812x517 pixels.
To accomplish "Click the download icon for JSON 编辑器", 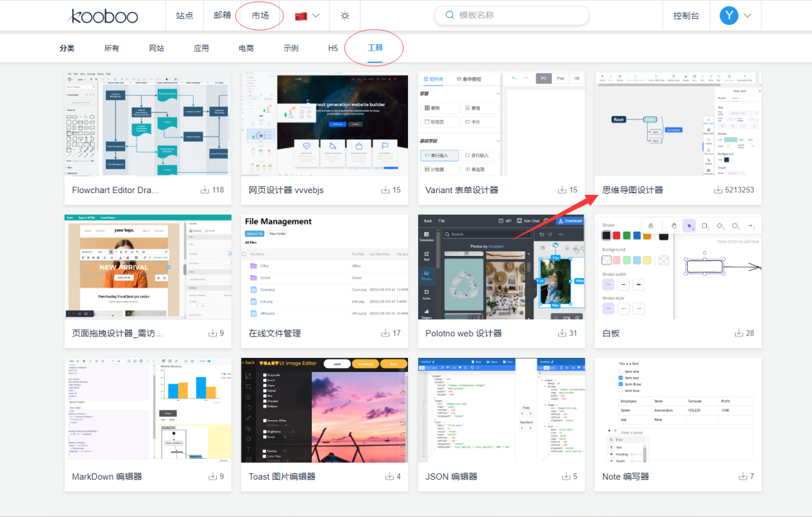I will pos(566,476).
